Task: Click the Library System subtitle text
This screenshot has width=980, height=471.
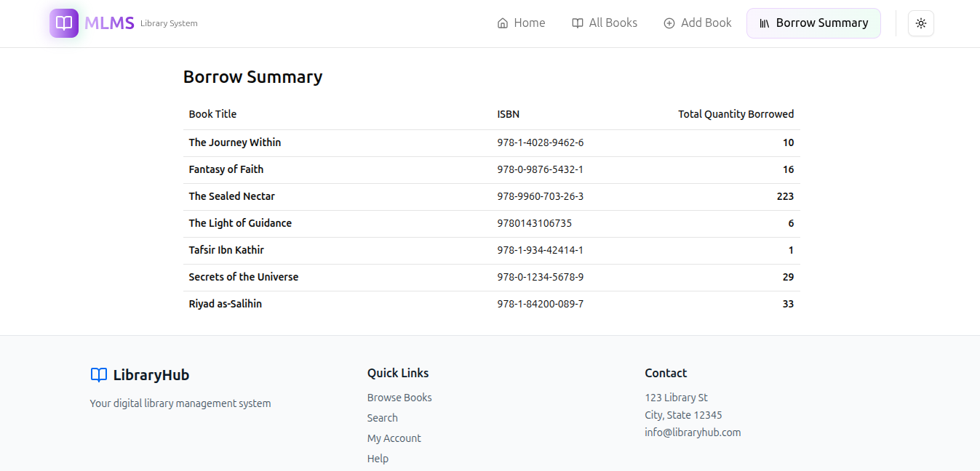Action: pos(169,23)
